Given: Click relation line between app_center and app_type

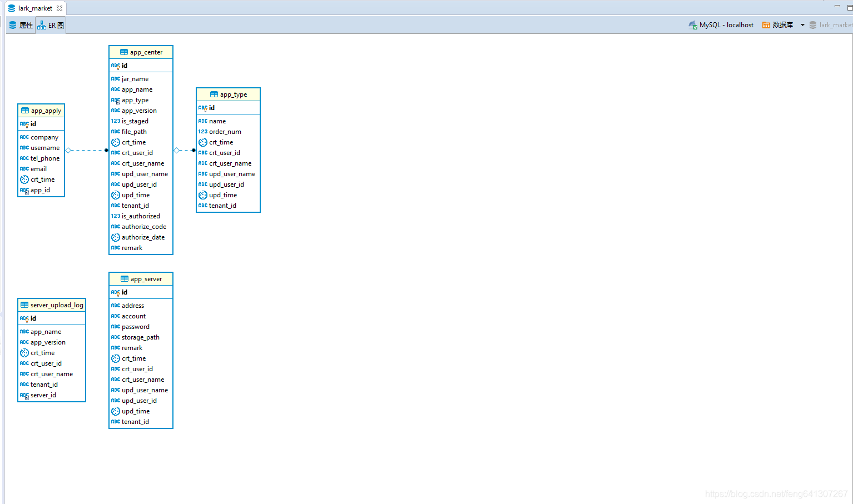Looking at the screenshot, I should [x=185, y=150].
